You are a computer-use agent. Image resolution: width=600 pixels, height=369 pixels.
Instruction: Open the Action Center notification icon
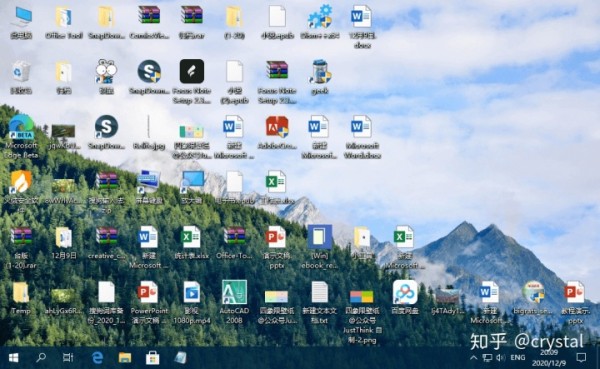pos(581,358)
